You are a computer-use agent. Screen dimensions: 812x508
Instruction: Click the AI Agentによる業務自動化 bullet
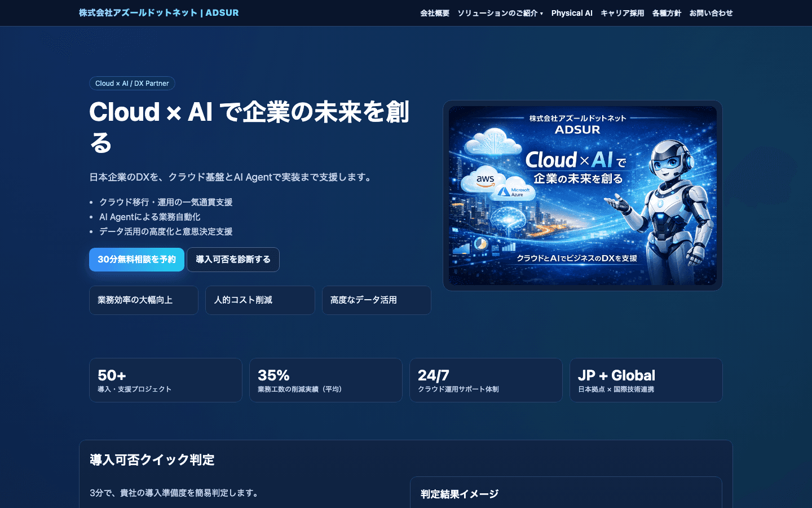coord(150,217)
